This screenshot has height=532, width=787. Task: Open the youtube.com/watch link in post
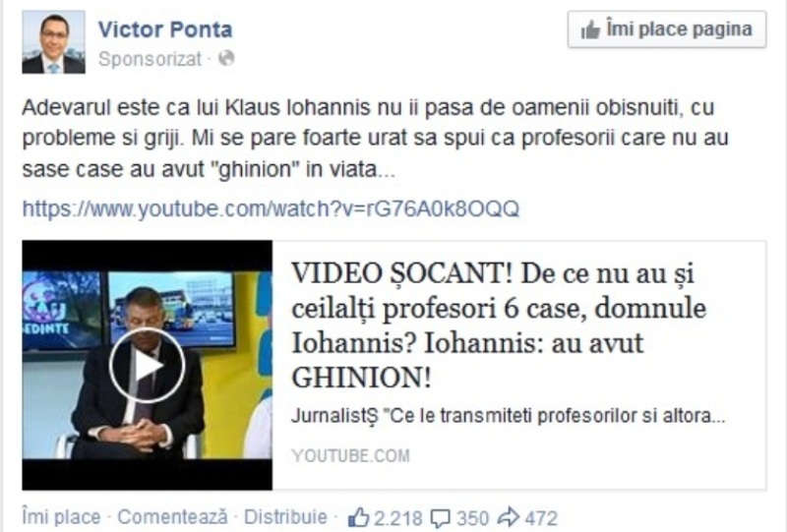click(x=271, y=208)
